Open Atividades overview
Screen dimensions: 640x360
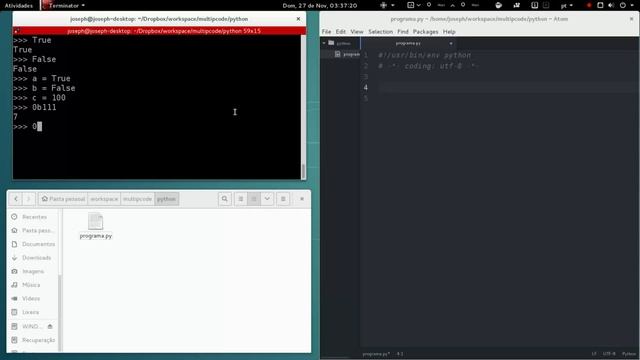[x=19, y=5]
